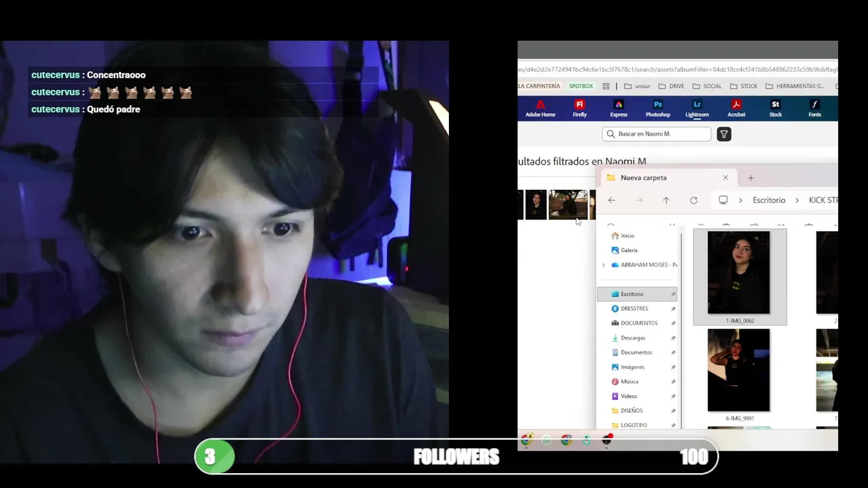Open Adobe Express from the app bar
This screenshot has height=488, width=868.
tap(618, 108)
